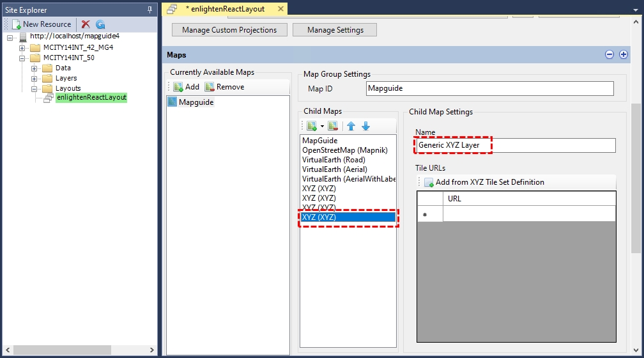Click Add from XYZ Tile Set Definition
Viewport: 644px width, 358px height.
[x=489, y=182]
